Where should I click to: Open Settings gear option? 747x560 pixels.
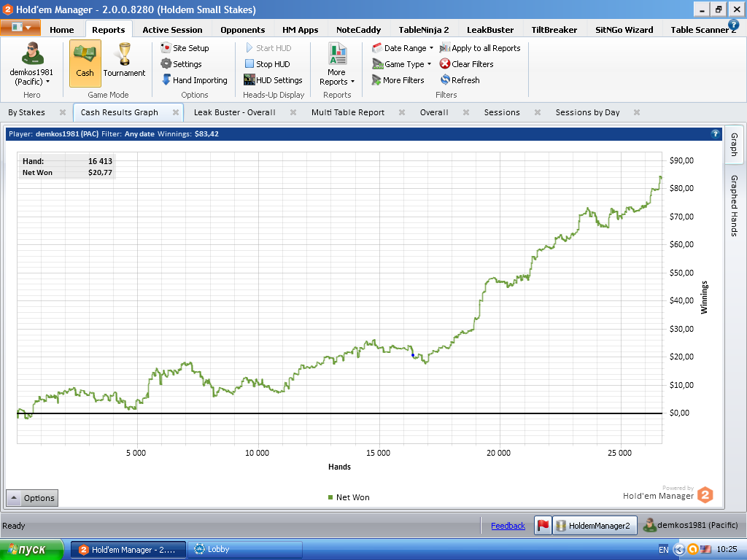pos(182,64)
